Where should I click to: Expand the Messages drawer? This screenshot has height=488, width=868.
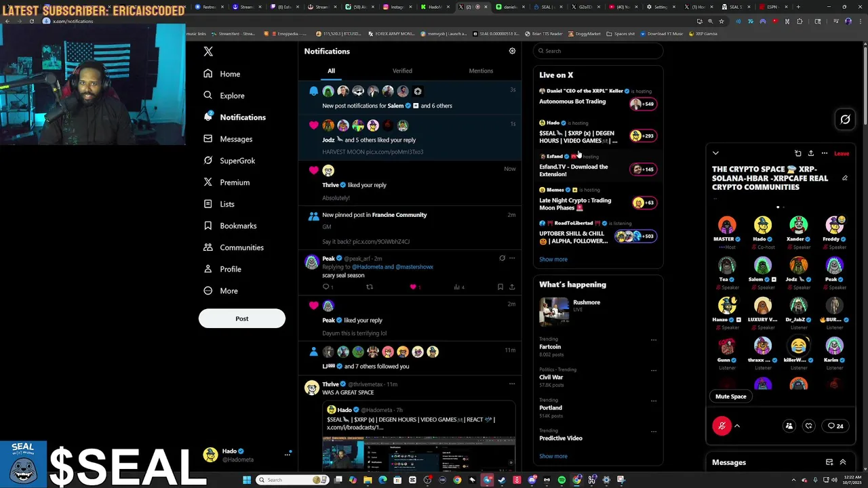843,462
